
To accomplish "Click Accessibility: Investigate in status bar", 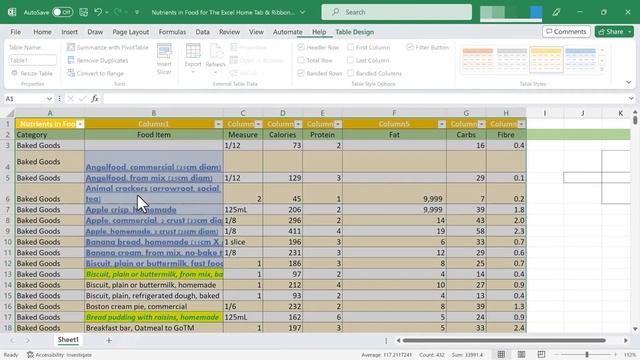I will [60, 355].
